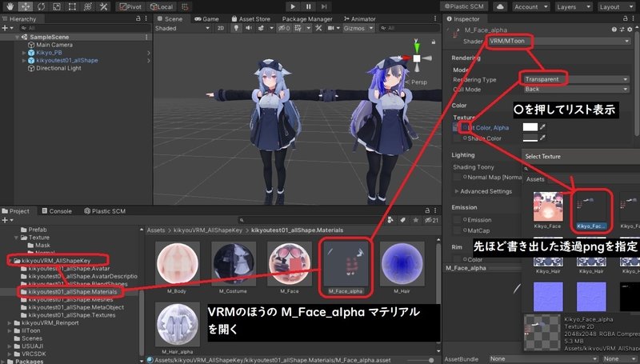Switch to the Package Manager tab

click(x=307, y=18)
